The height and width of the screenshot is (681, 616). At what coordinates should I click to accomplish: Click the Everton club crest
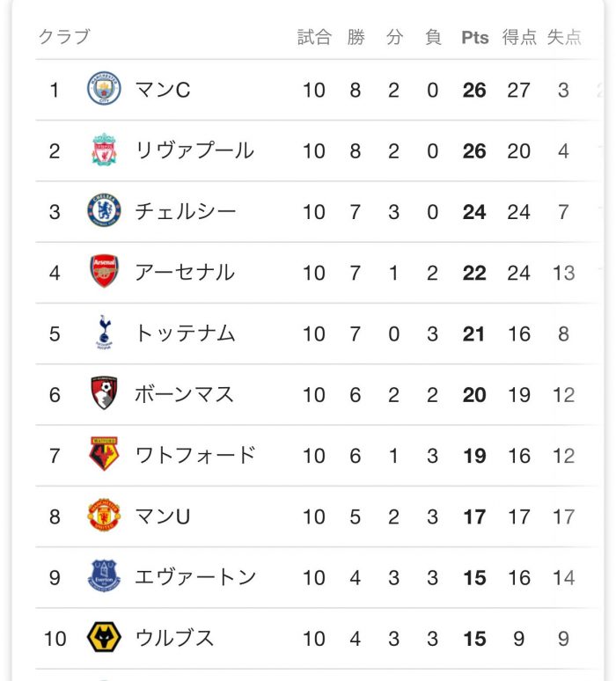pos(104,576)
